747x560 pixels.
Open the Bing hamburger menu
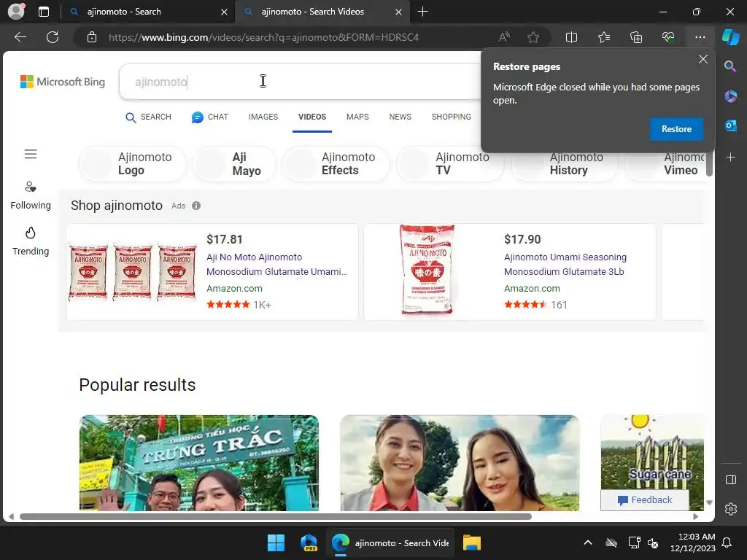(31, 155)
